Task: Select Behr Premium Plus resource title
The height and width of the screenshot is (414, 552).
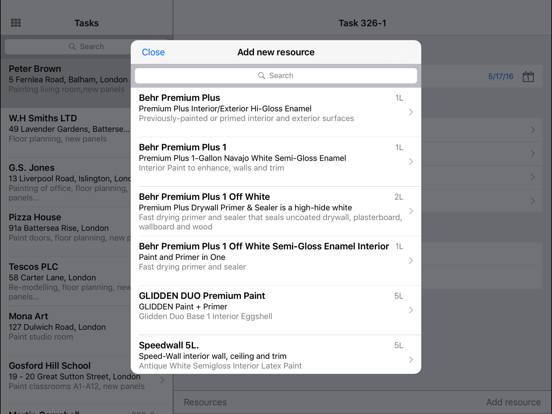Action: (x=179, y=98)
